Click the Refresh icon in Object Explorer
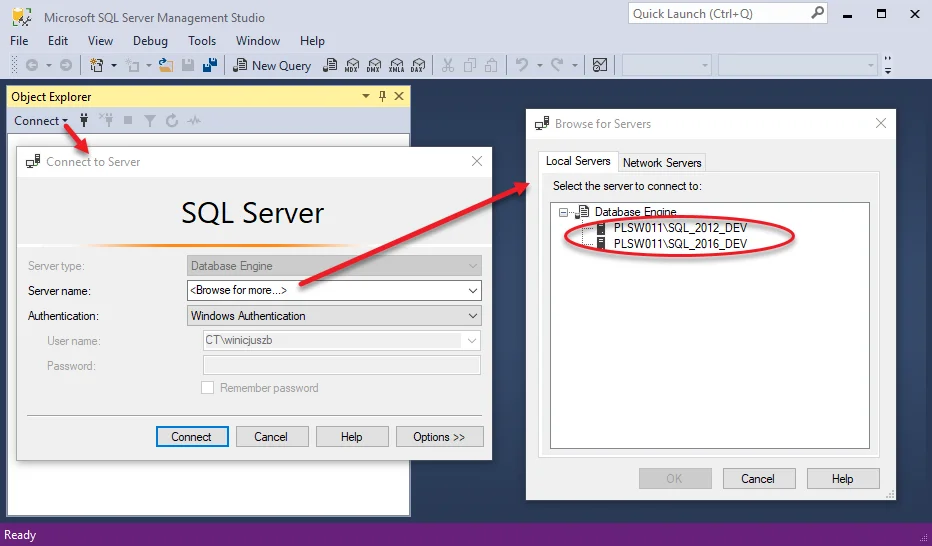This screenshot has height=546, width=932. pos(172,121)
